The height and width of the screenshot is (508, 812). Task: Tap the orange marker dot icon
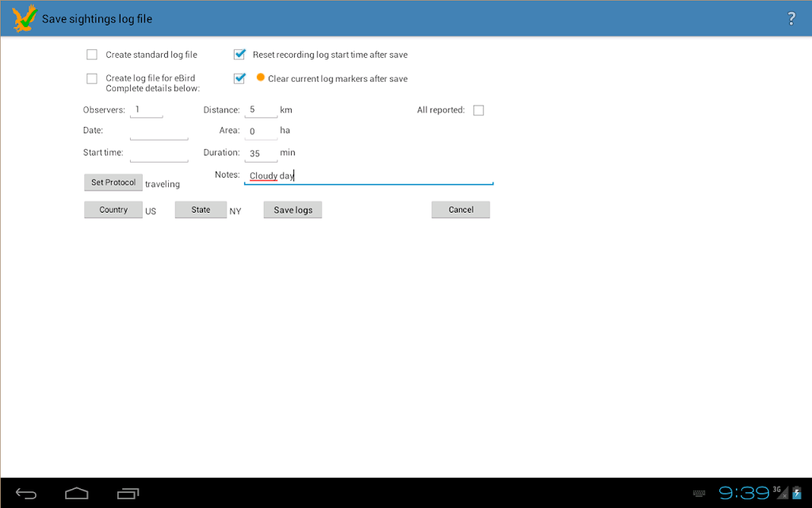pyautogui.click(x=260, y=77)
